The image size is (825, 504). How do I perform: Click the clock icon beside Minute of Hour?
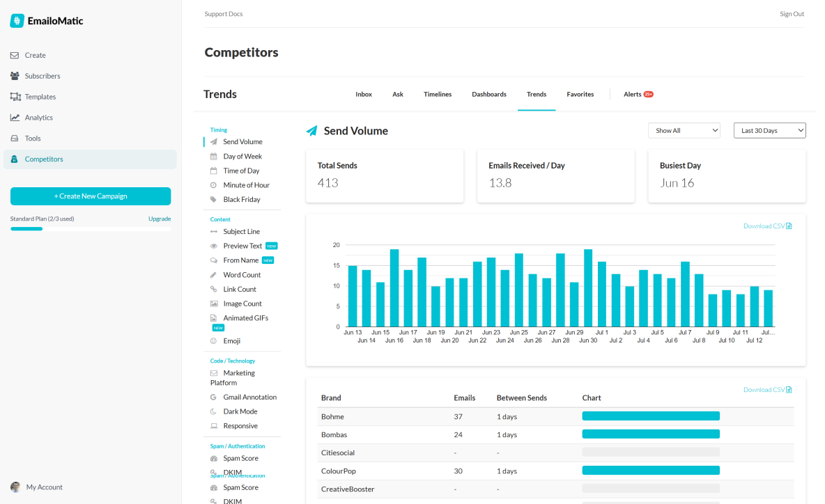214,185
